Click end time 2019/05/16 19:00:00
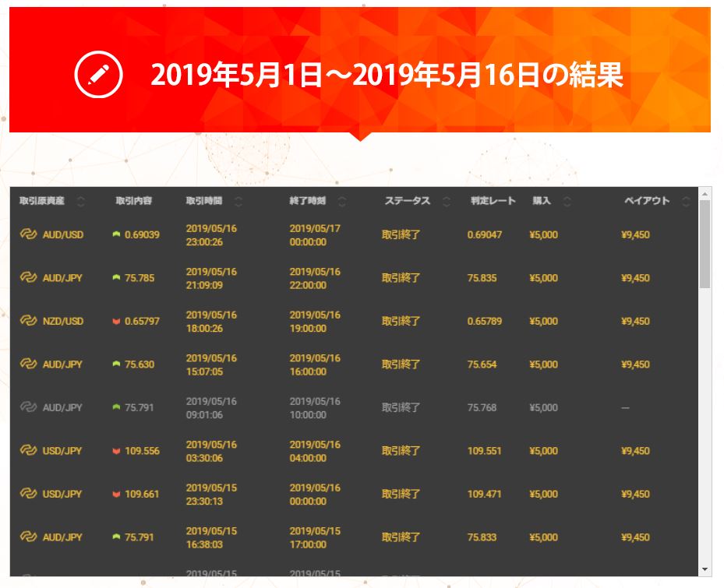 315,322
